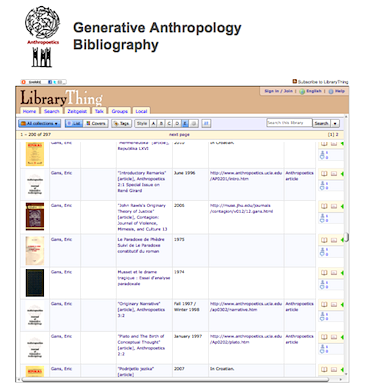Click the sort icon after the style buttons
This screenshot has width=366, height=388.
206,123
